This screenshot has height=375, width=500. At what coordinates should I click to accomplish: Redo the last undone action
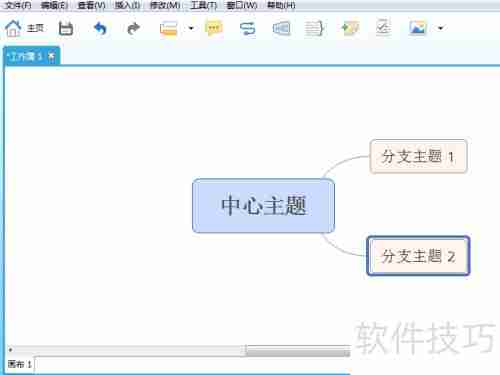pyautogui.click(x=134, y=28)
